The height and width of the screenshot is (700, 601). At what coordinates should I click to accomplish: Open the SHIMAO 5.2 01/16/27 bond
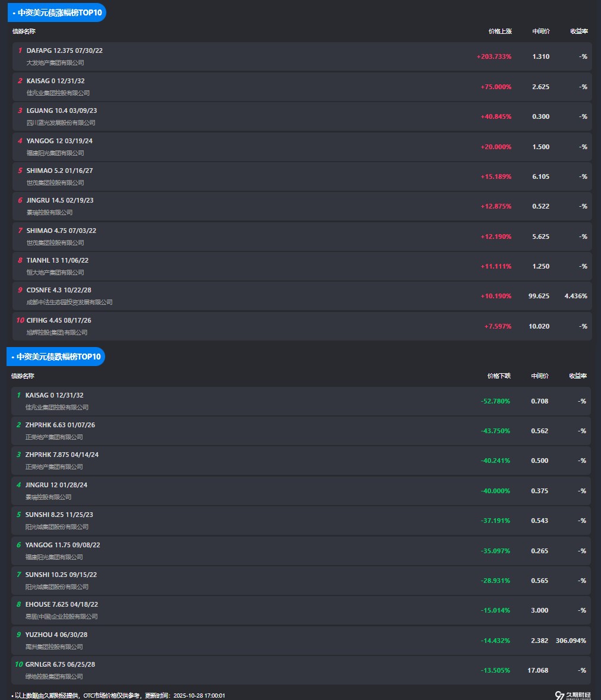pyautogui.click(x=59, y=171)
